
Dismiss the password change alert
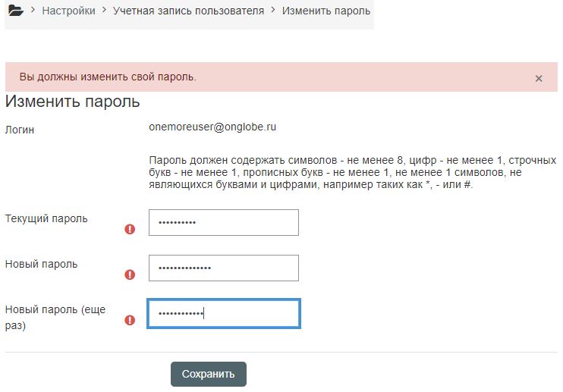tap(539, 78)
